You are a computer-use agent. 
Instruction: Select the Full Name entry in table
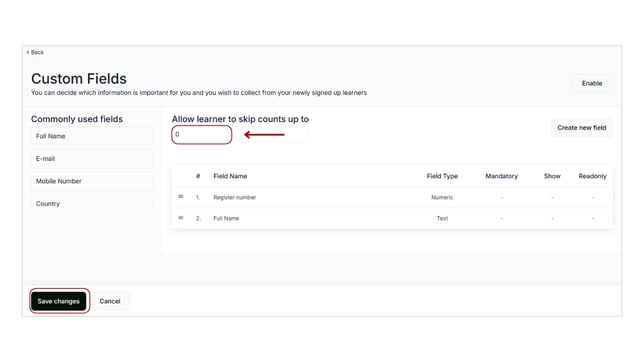click(x=226, y=218)
